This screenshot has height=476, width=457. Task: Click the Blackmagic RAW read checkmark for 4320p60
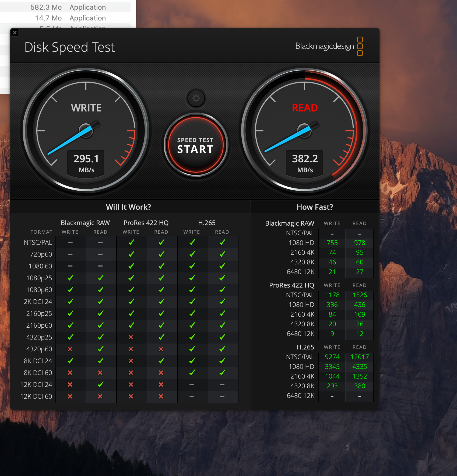point(100,349)
